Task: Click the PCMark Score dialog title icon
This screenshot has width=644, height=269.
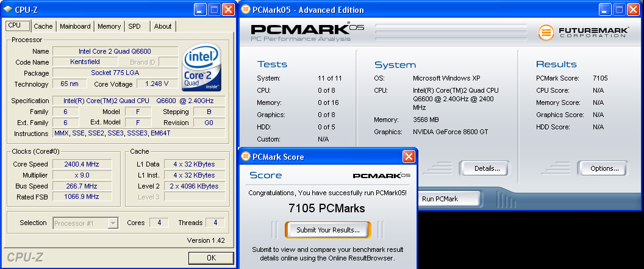Action: pyautogui.click(x=246, y=157)
